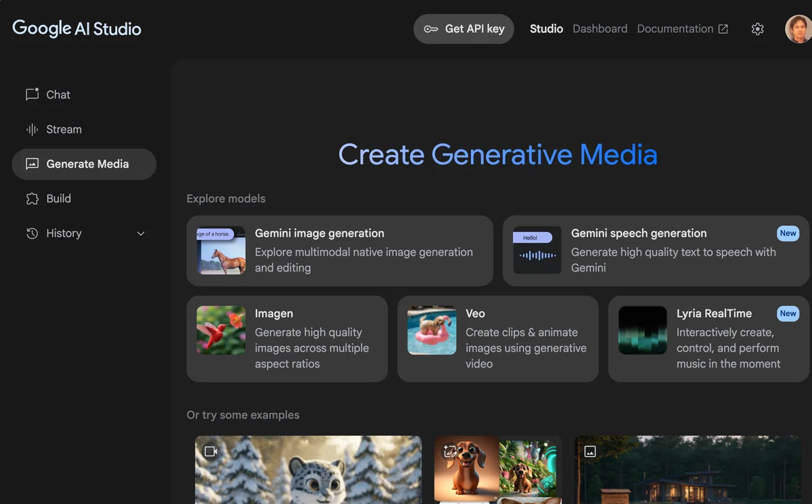The width and height of the screenshot is (812, 504).
Task: Click the green waveform Lyria RealTime thumbnail
Action: coord(643,330)
